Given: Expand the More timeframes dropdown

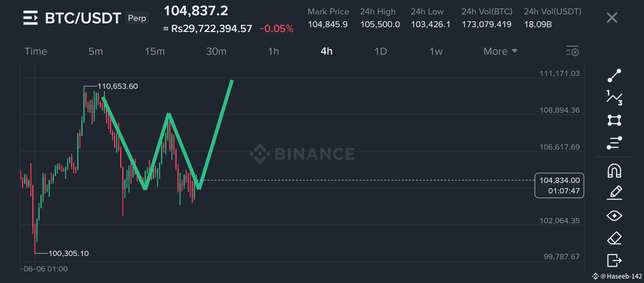Looking at the screenshot, I should (500, 51).
